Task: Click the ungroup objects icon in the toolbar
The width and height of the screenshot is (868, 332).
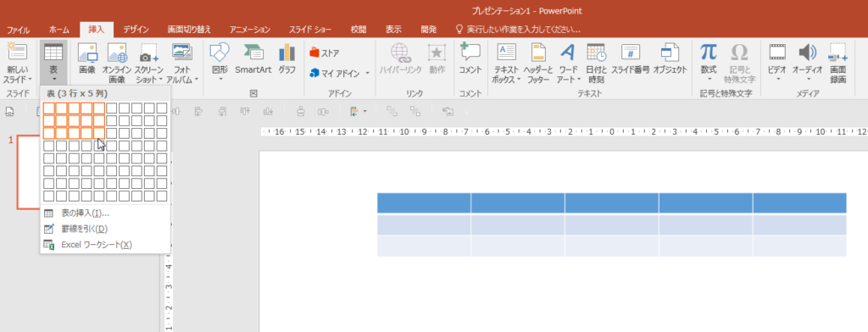Action: (x=415, y=112)
